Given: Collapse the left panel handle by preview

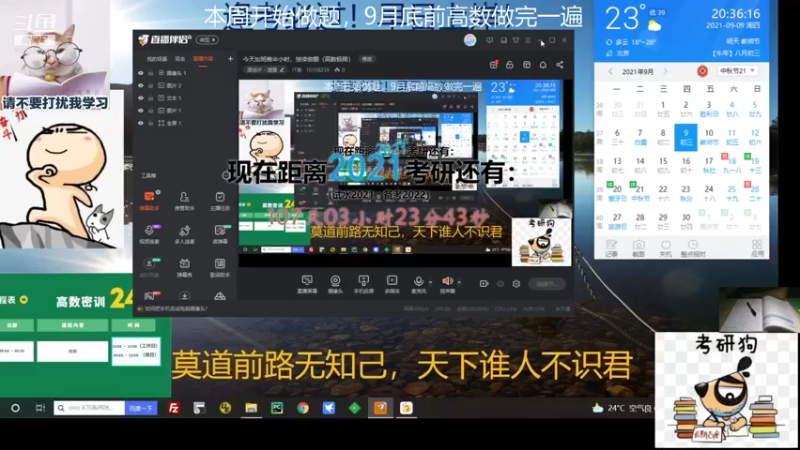Looking at the screenshot, I should click(224, 175).
